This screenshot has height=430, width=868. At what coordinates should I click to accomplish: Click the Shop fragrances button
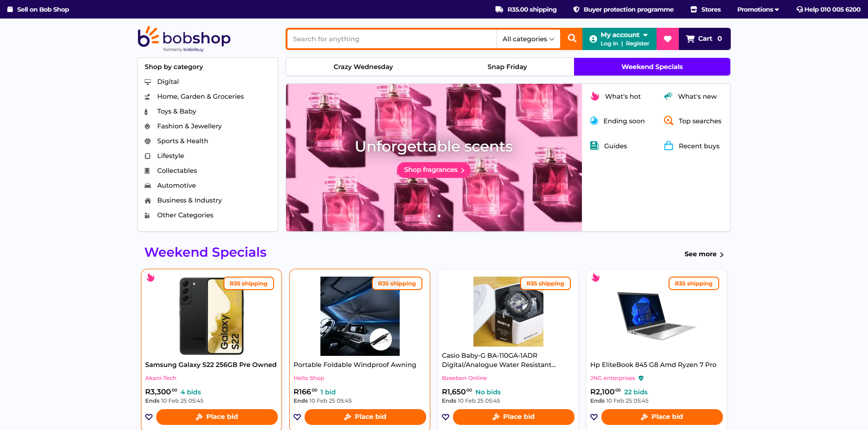click(x=434, y=170)
